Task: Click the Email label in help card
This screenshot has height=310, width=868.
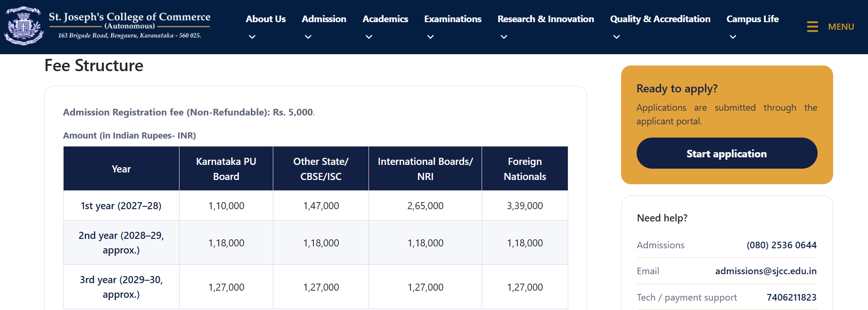Action: (x=648, y=271)
